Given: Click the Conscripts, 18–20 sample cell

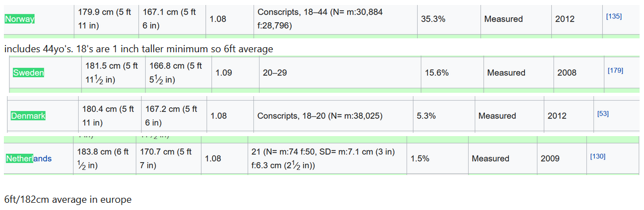Looking at the screenshot, I should [333, 116].
